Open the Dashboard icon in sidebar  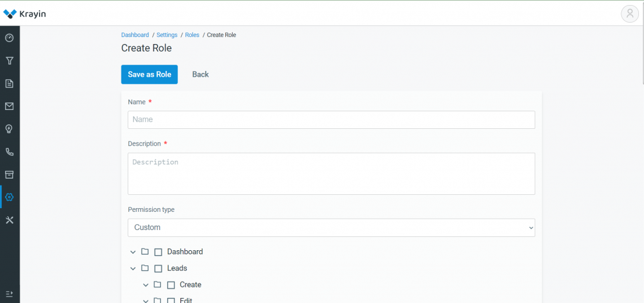pyautogui.click(x=9, y=38)
